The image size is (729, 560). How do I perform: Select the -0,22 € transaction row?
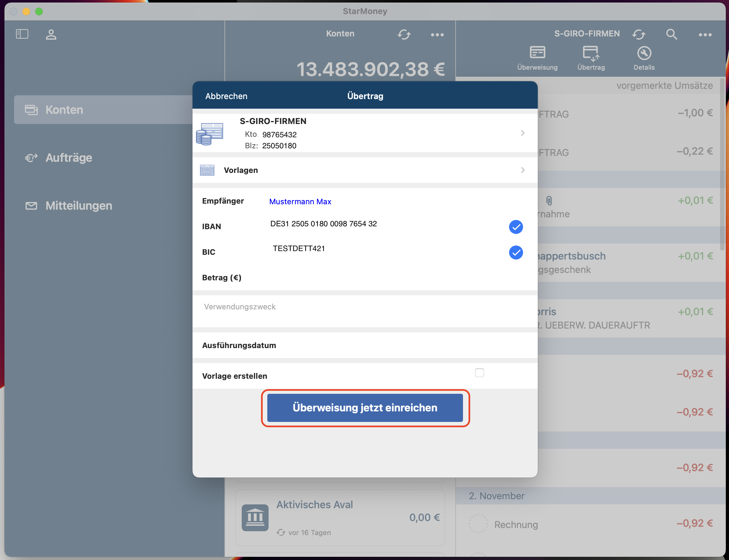tap(631, 152)
